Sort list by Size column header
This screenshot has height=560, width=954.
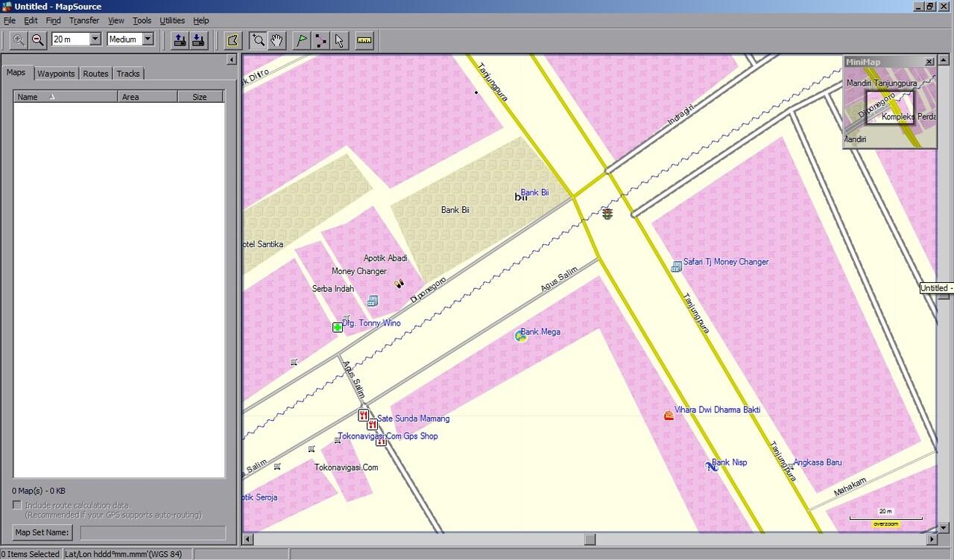[200, 97]
